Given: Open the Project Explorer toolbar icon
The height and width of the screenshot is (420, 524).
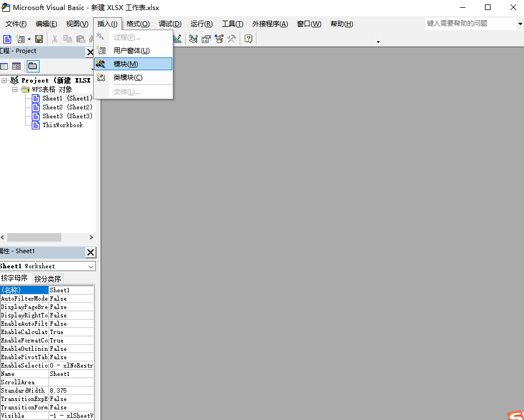Looking at the screenshot, I should coord(193,39).
